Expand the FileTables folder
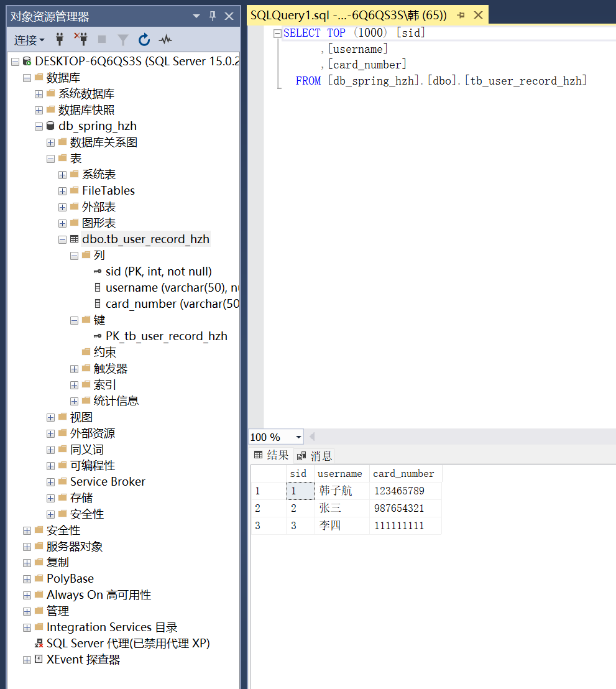The height and width of the screenshot is (689, 616). 62,191
